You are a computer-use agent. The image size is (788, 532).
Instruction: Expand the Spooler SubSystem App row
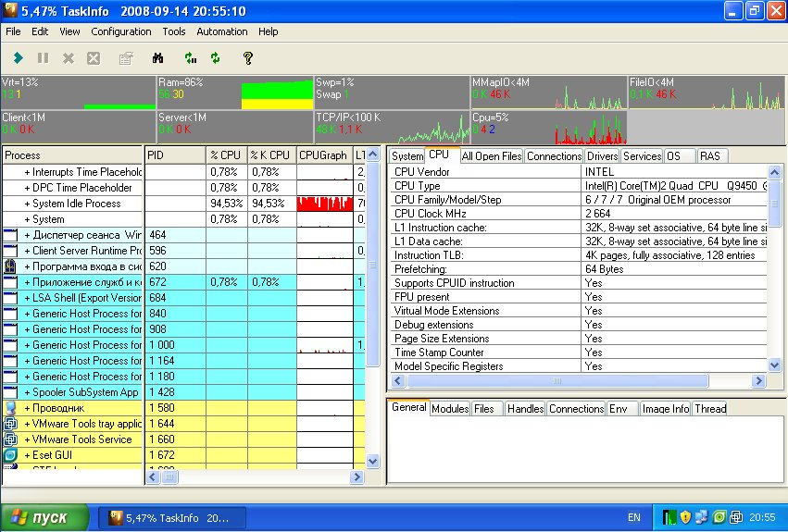pyautogui.click(x=27, y=392)
